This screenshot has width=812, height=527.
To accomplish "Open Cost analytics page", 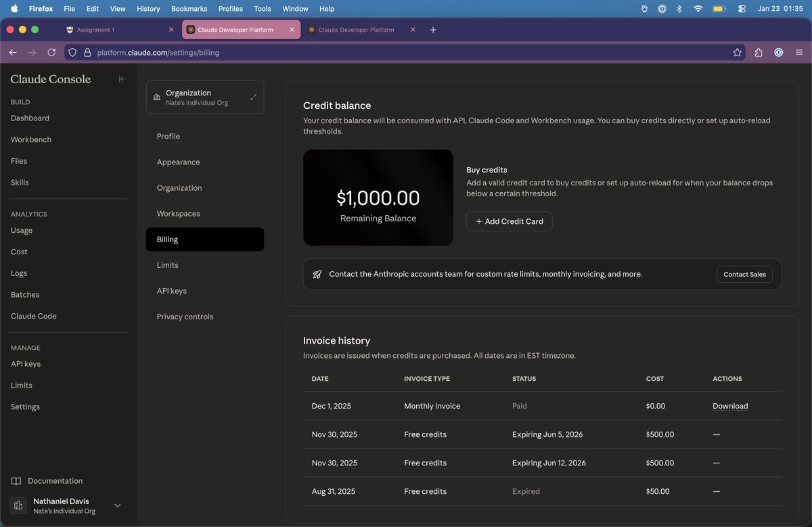I will [x=19, y=252].
